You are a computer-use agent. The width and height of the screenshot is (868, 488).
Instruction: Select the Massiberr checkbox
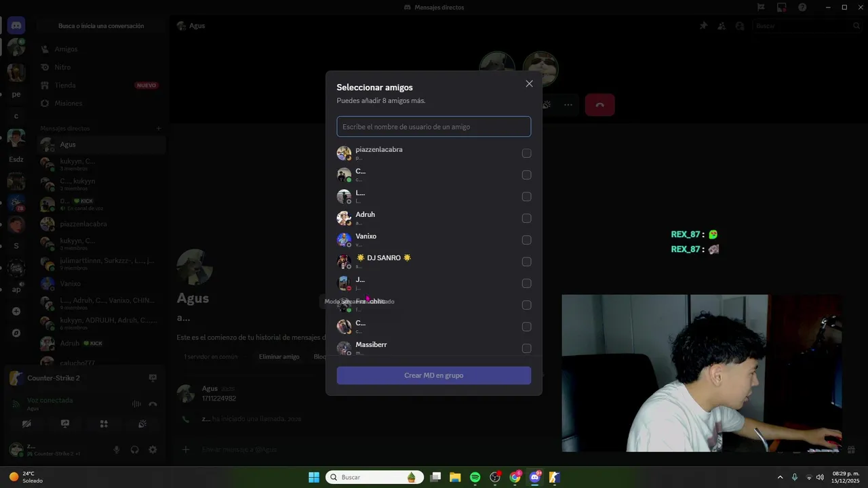526,348
